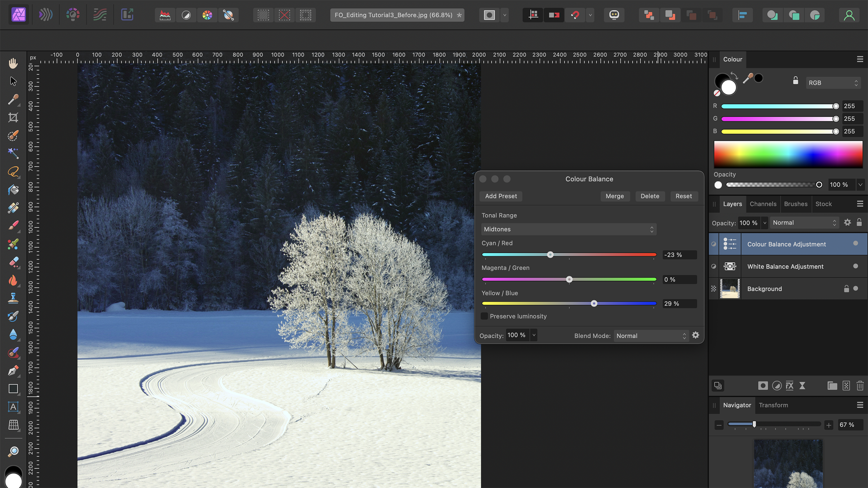This screenshot has height=488, width=868.
Task: Activate the Zoom tool
Action: 14,451
